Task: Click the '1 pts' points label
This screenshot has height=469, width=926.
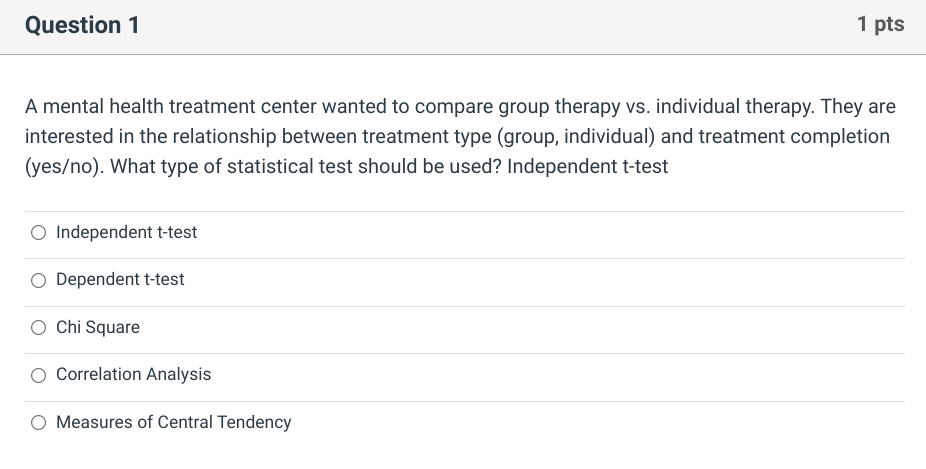Action: coord(881,24)
